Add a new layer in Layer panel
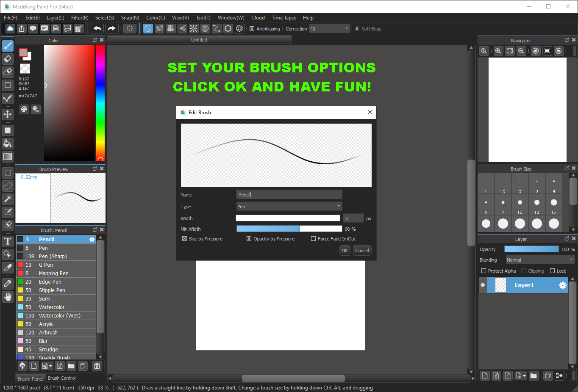Viewport: 578px width, 392px height. [485, 375]
